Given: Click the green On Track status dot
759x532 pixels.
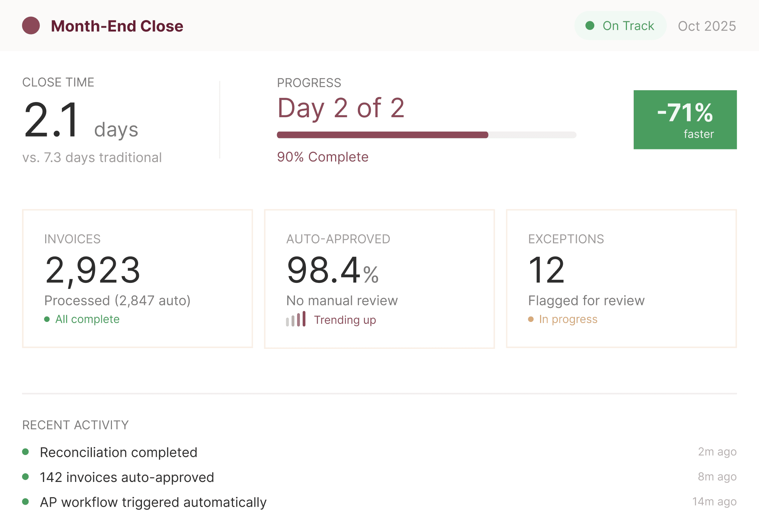Looking at the screenshot, I should (x=590, y=25).
